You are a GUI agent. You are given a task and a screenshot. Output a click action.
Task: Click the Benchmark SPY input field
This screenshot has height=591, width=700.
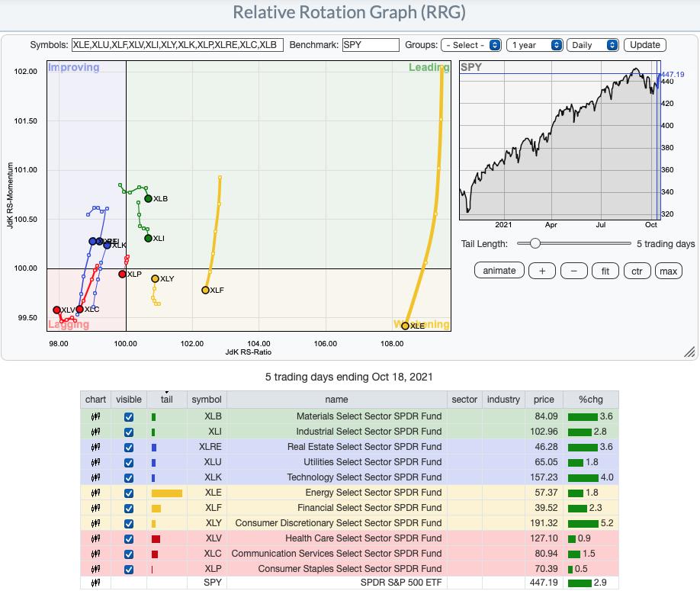pos(371,45)
